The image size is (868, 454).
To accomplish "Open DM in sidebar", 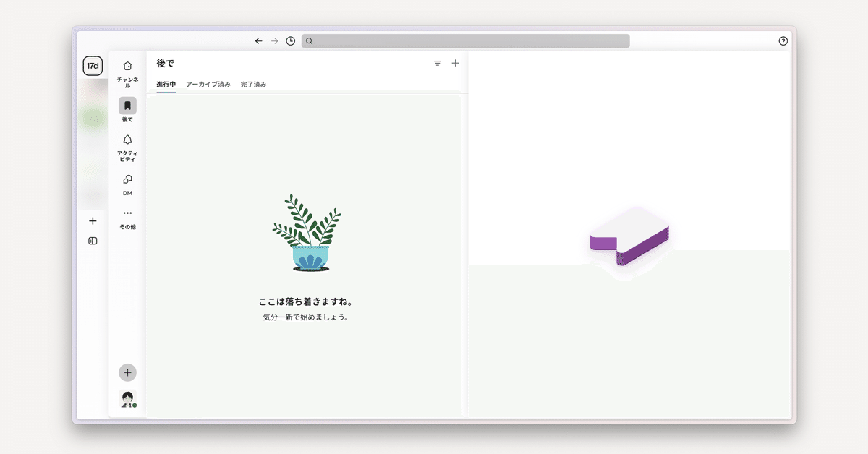I will tap(127, 184).
